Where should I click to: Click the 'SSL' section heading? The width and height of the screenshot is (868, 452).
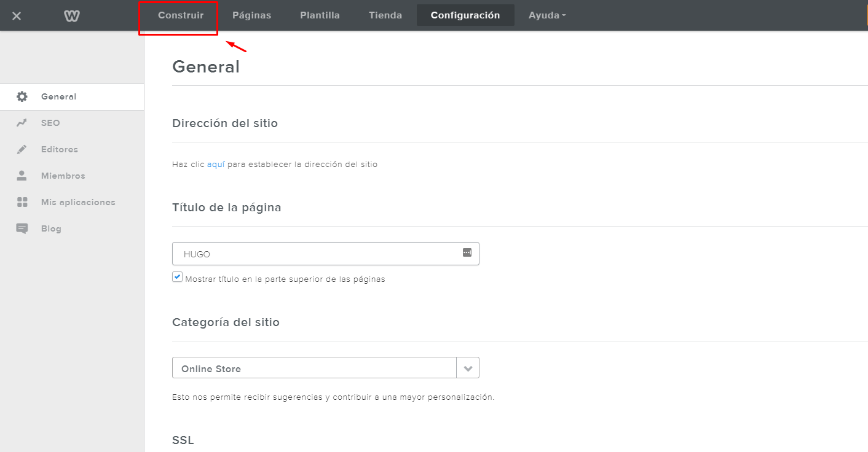point(183,440)
